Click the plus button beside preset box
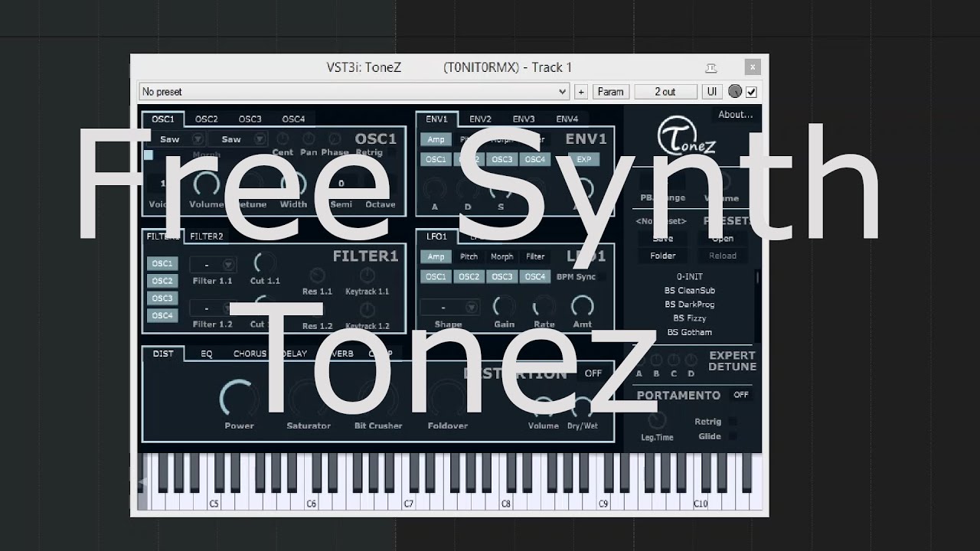Viewport: 980px width, 551px height. [x=581, y=92]
